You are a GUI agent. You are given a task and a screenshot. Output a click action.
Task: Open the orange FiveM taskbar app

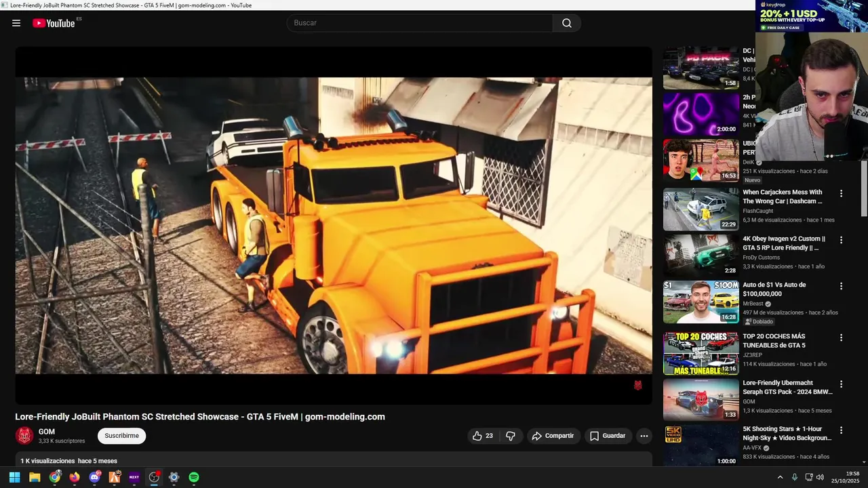coord(114,477)
